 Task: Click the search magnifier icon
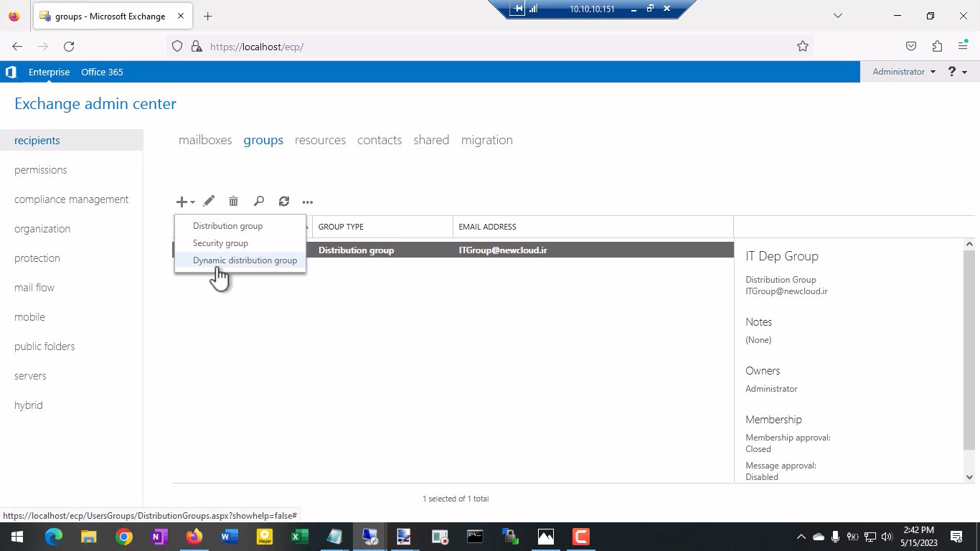pos(259,202)
